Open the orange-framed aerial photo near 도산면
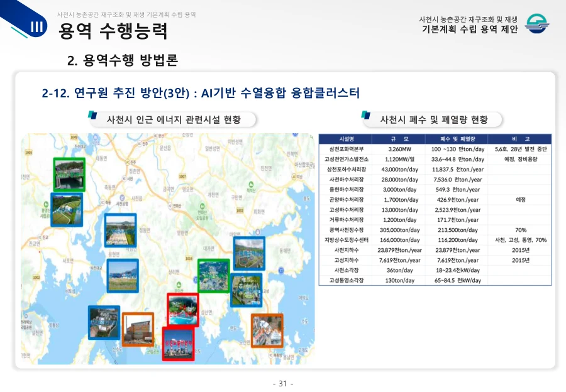 pos(267,330)
